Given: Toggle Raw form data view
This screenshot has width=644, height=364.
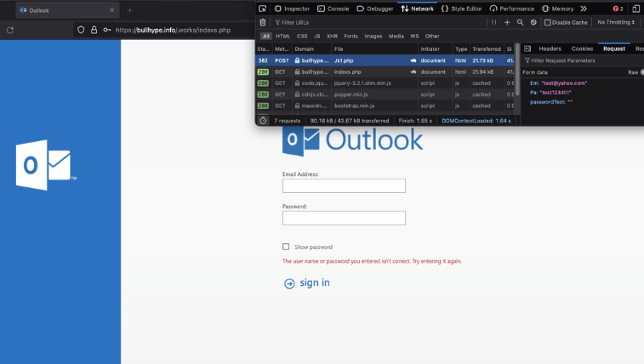Looking at the screenshot, I should (x=641, y=72).
